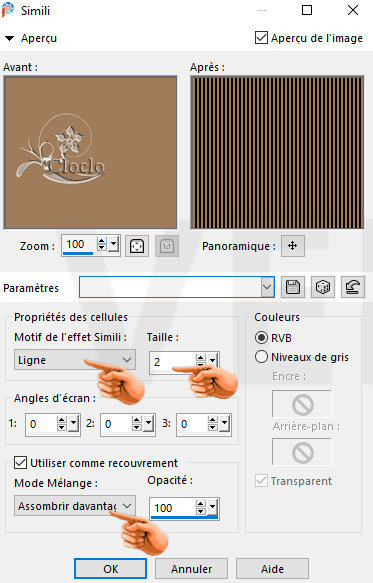Click the Annuler button
Viewport: 373px width, 583px height.
click(191, 568)
